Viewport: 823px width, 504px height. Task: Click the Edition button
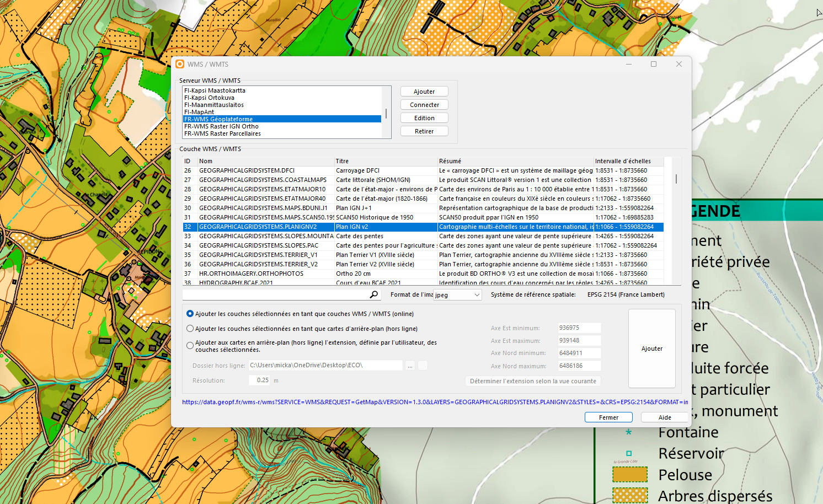(424, 118)
